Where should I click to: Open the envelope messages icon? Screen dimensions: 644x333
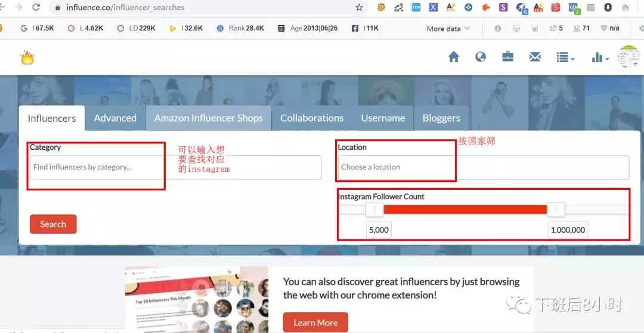[x=535, y=57]
